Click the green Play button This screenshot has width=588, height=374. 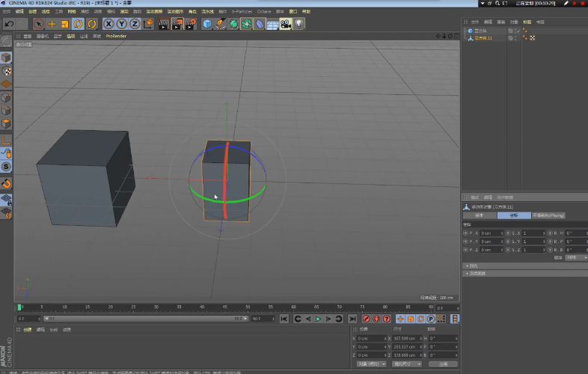tap(318, 319)
